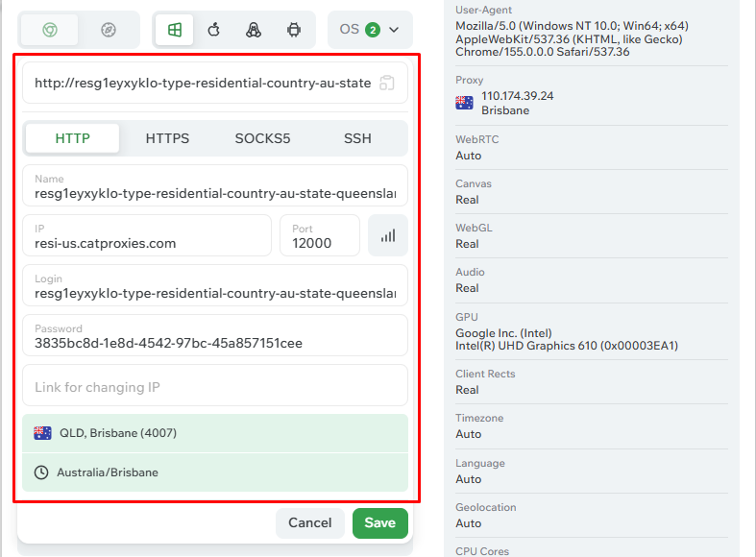The width and height of the screenshot is (756, 557).
Task: Click the User-Agent string in summary panel
Action: [x=572, y=39]
